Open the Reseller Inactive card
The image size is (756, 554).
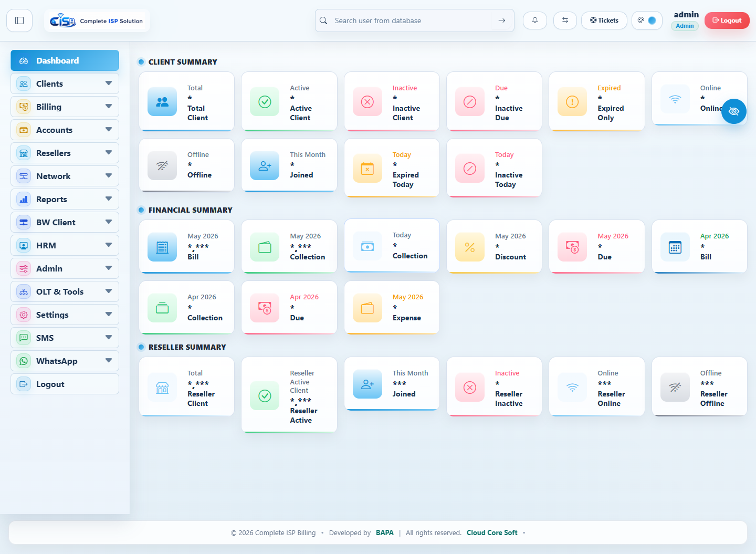click(494, 386)
